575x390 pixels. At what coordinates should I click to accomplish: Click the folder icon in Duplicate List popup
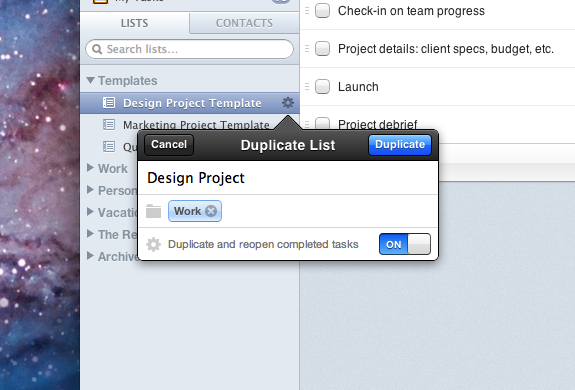153,211
